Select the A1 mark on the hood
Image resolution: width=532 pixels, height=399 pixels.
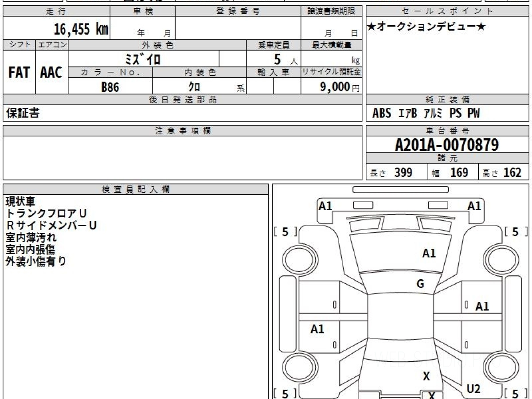coord(429,254)
